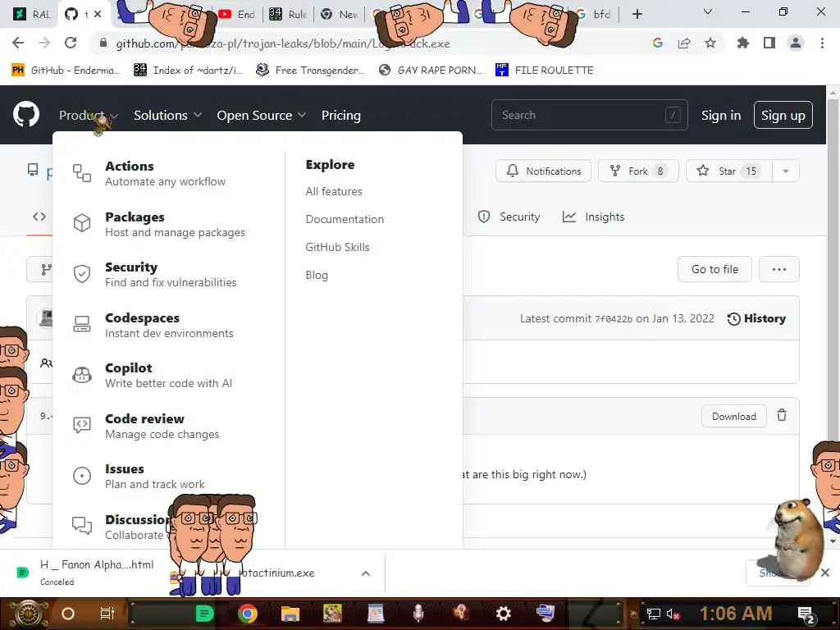The width and height of the screenshot is (840, 630).
Task: Click the address bar URL
Action: point(282,43)
